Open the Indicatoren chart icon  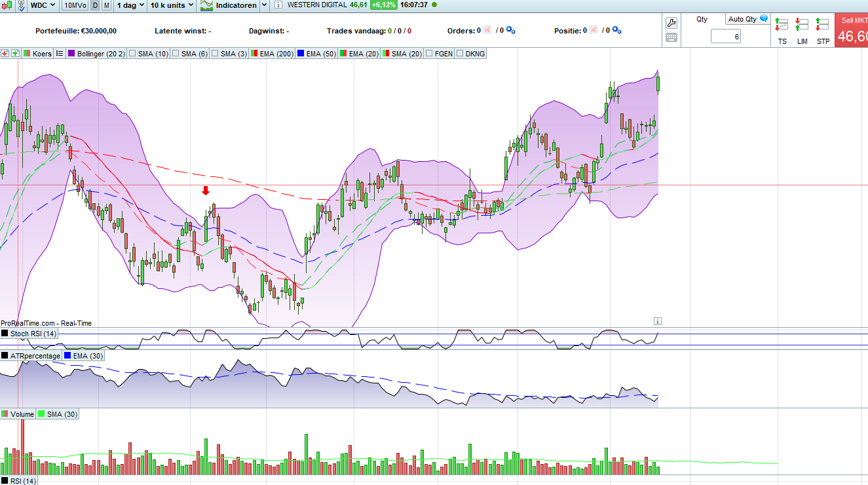click(206, 5)
